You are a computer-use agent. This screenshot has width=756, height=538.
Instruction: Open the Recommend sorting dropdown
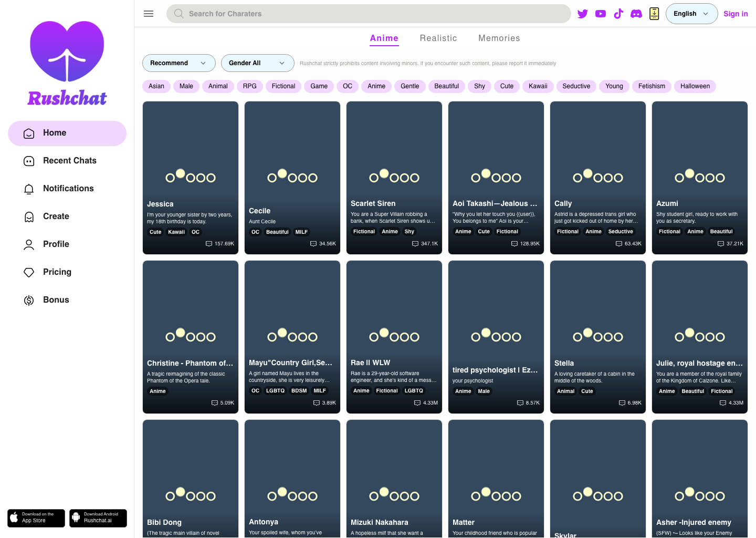click(178, 63)
